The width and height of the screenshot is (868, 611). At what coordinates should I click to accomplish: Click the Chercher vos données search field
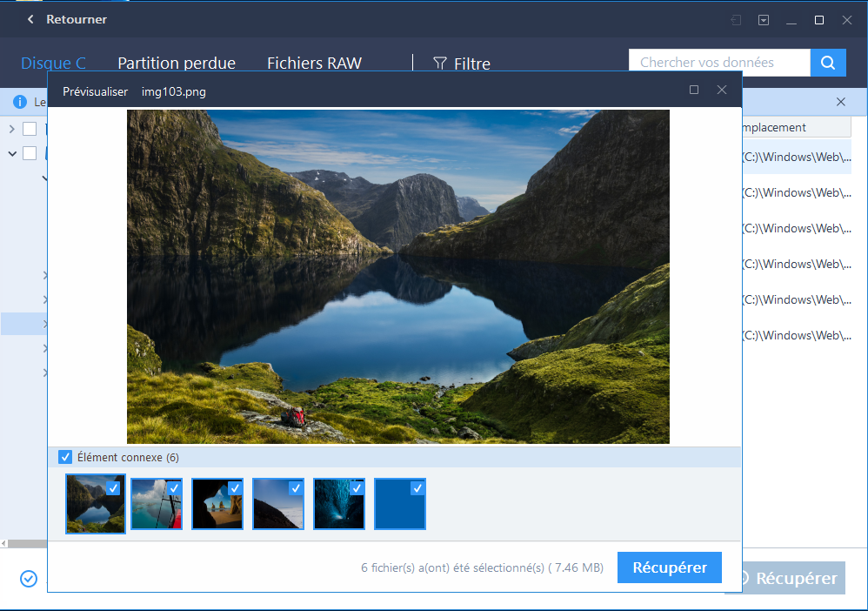point(719,63)
